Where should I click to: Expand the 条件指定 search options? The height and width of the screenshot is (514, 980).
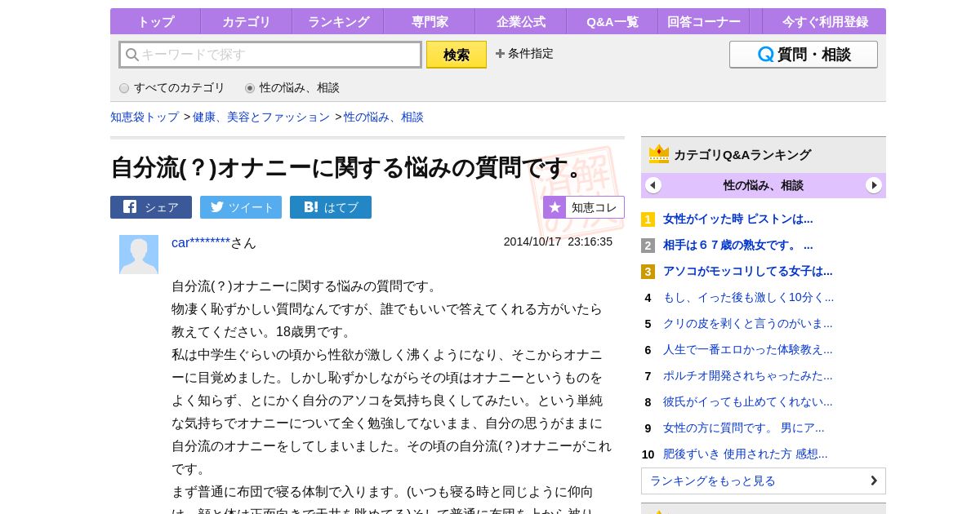coord(524,54)
